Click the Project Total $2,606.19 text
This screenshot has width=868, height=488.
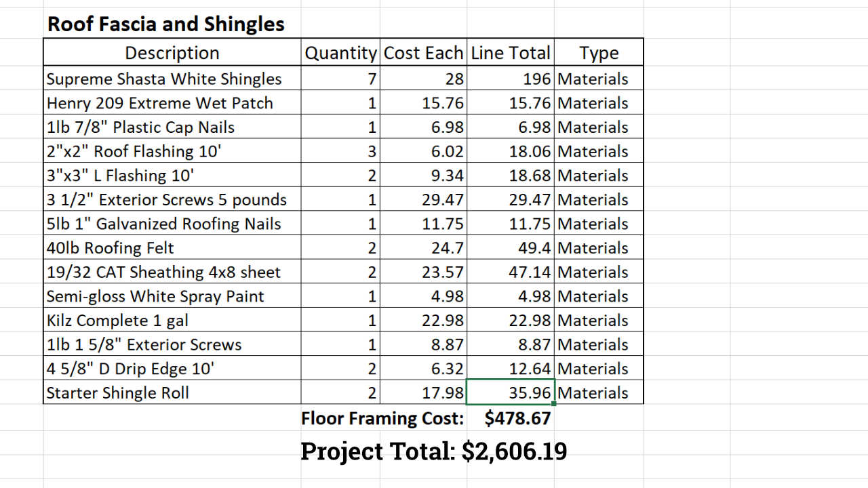tap(433, 451)
